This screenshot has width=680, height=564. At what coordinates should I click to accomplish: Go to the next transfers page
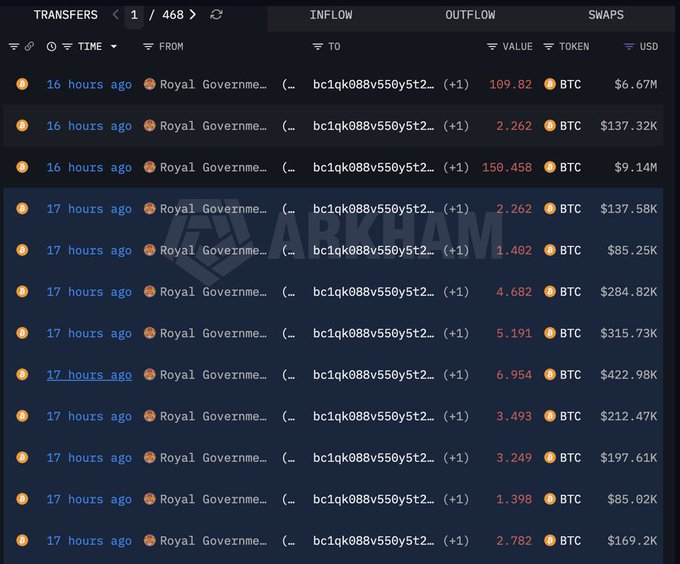click(193, 15)
